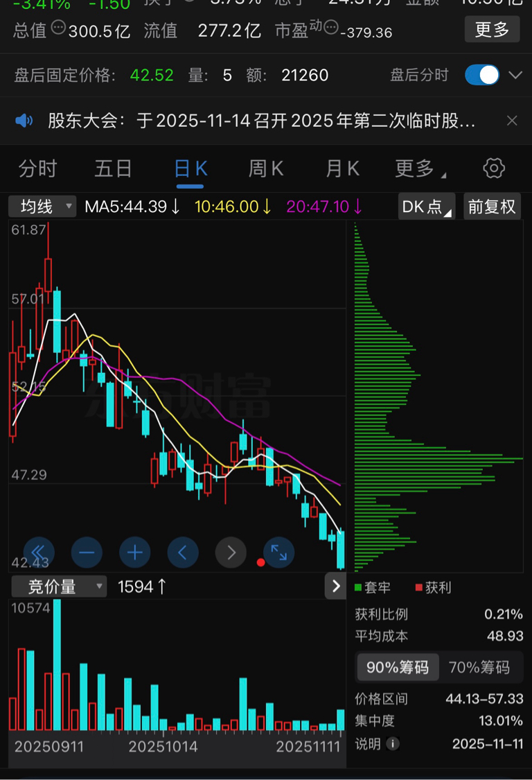The height and width of the screenshot is (780, 532).
Task: Select 70%筹码 option
Action: (x=479, y=667)
